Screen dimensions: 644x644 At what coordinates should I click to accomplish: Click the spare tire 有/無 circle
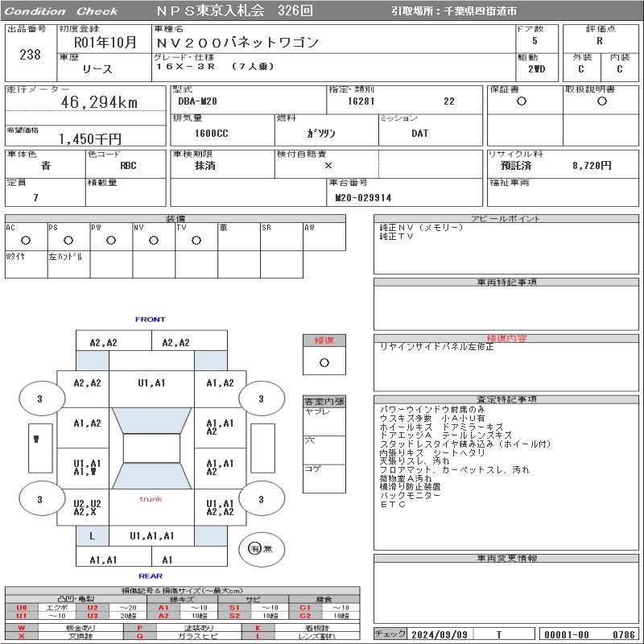[255, 548]
